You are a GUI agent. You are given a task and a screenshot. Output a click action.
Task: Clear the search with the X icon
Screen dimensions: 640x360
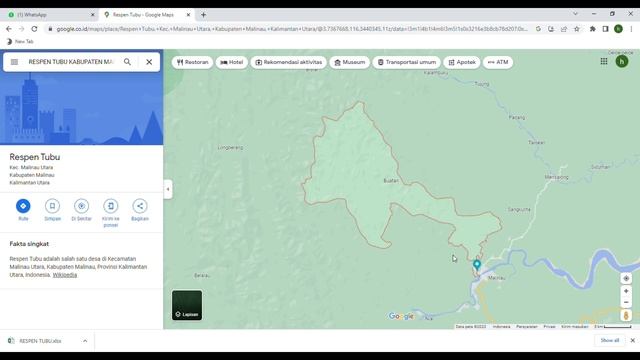point(149,62)
